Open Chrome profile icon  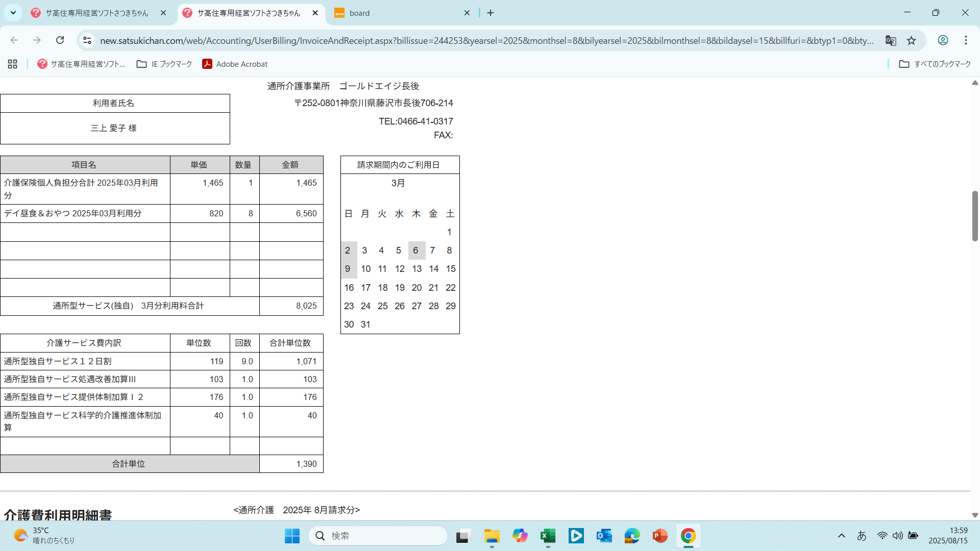coord(943,40)
